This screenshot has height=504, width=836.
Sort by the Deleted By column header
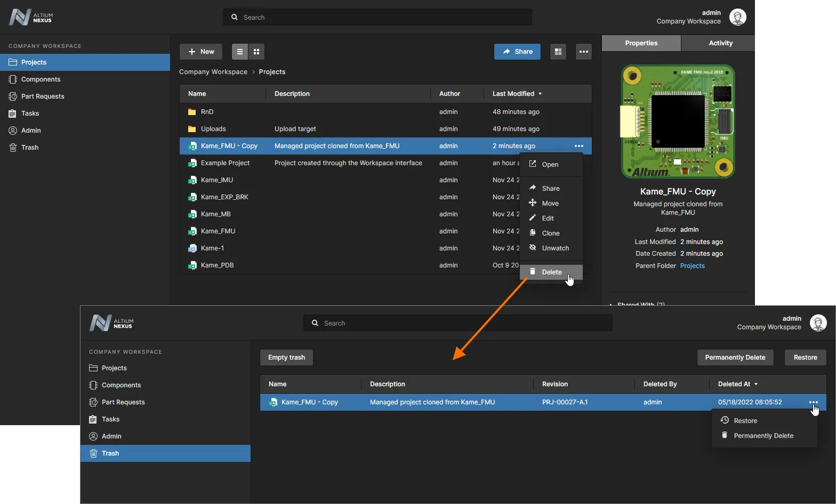[660, 384]
